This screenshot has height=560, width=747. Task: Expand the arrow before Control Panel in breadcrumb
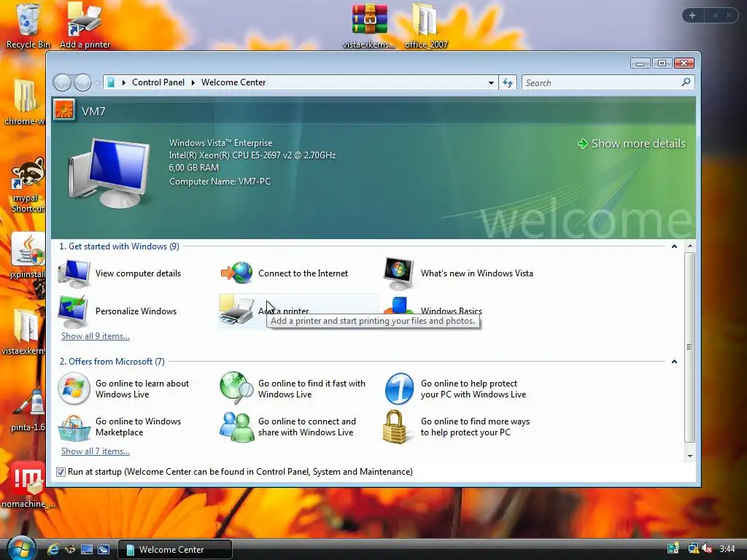[124, 83]
